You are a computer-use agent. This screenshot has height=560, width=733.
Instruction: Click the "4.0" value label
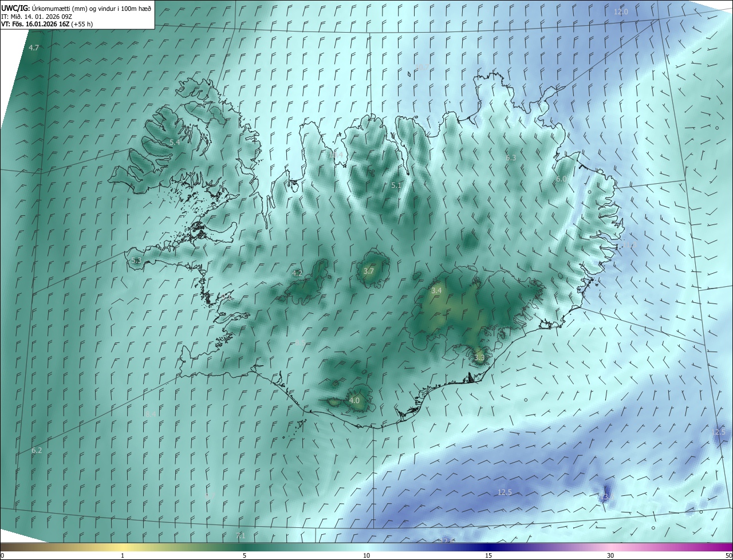[354, 401]
